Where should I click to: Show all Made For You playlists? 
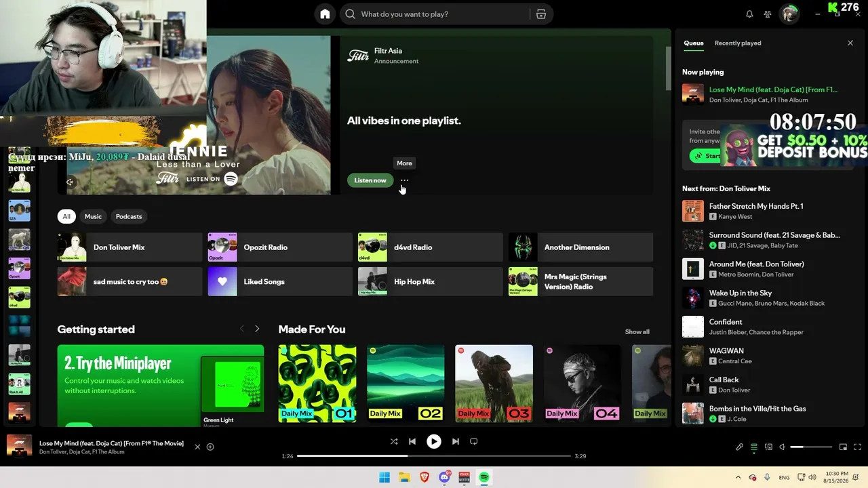point(637,331)
